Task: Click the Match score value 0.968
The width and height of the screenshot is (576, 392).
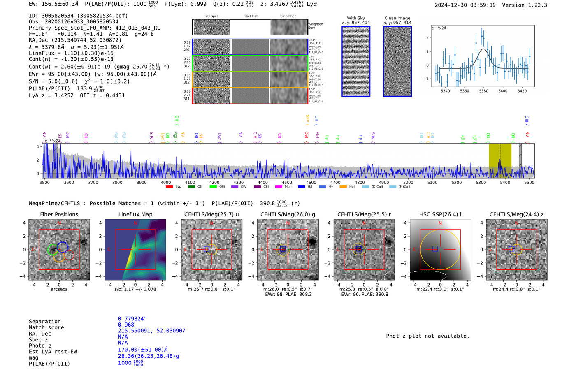Action: click(x=126, y=325)
